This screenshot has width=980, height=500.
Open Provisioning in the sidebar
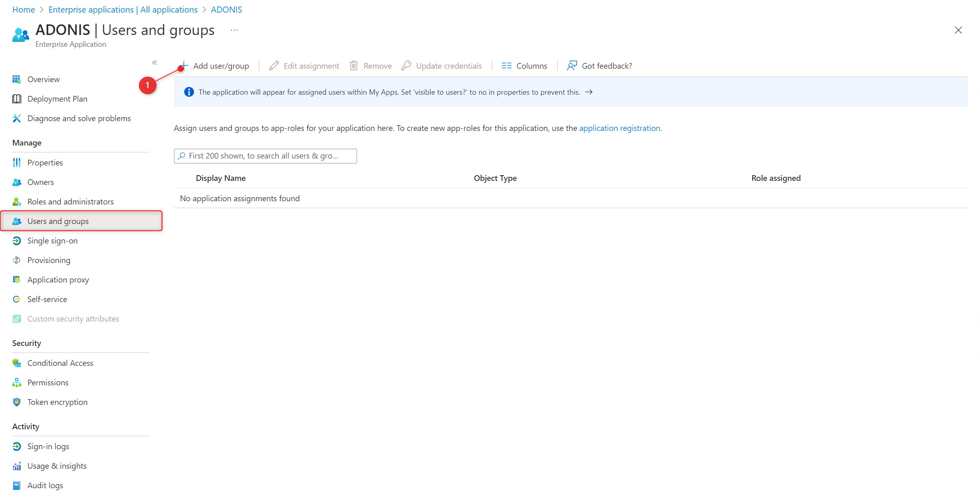click(x=48, y=260)
